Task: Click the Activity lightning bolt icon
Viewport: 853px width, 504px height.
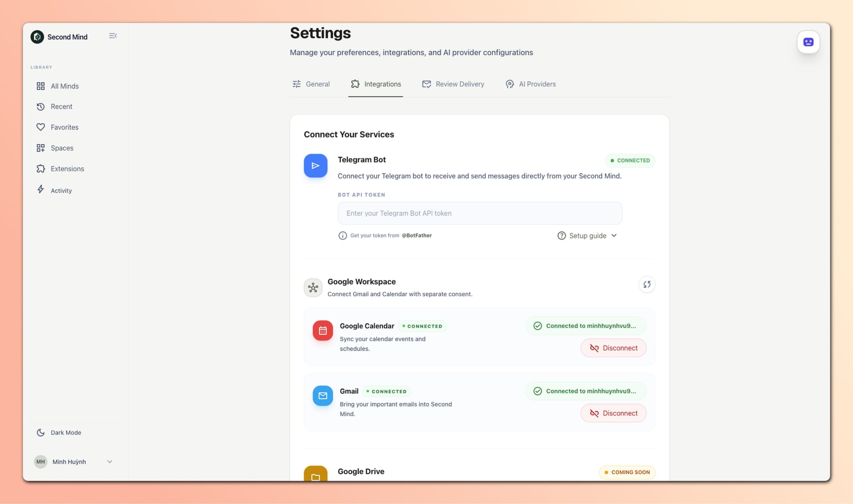Action: click(x=41, y=189)
